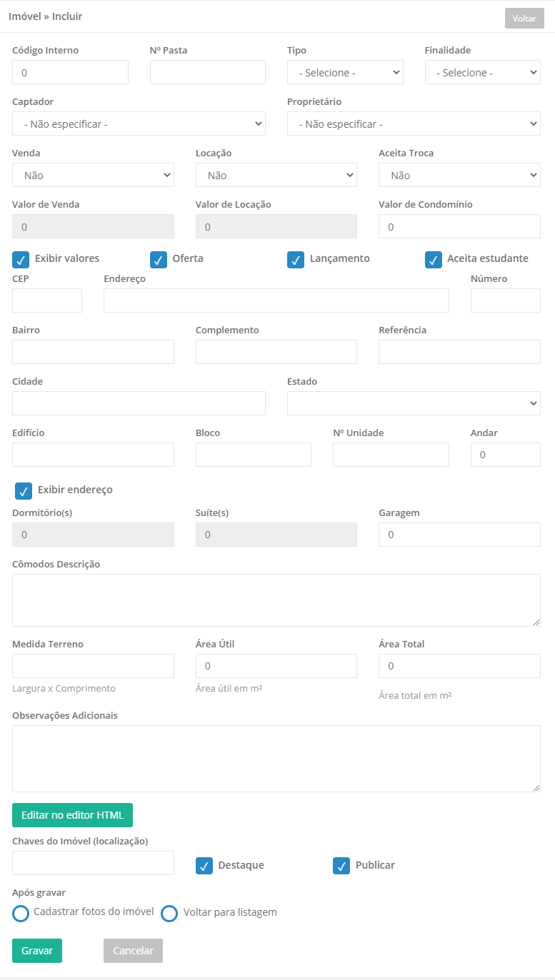The width and height of the screenshot is (555, 980).
Task: Uncheck the Publicar checkbox
Action: (341, 866)
